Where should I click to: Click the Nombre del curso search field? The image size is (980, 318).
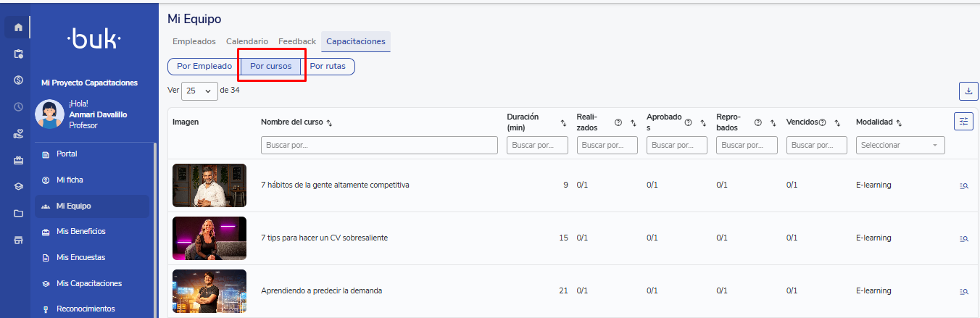tap(379, 145)
